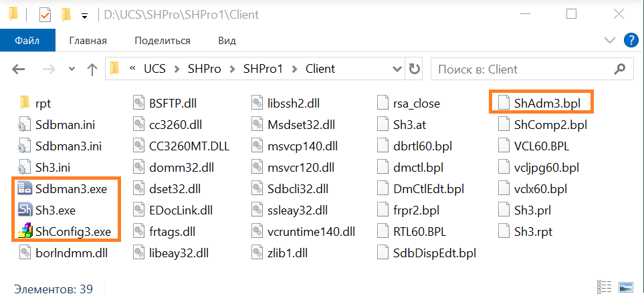The image size is (644, 300).
Task: Select the Sdbman.ini settings file
Action: [x=64, y=125]
